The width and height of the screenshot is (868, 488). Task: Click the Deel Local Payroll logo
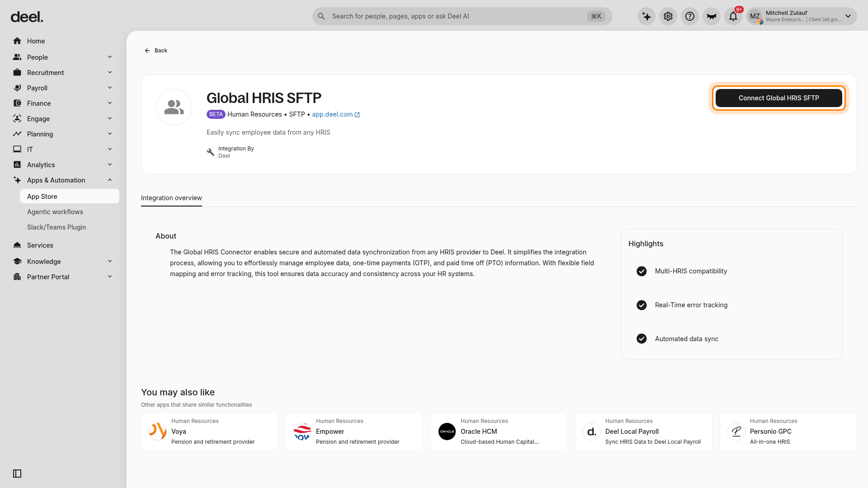(592, 432)
